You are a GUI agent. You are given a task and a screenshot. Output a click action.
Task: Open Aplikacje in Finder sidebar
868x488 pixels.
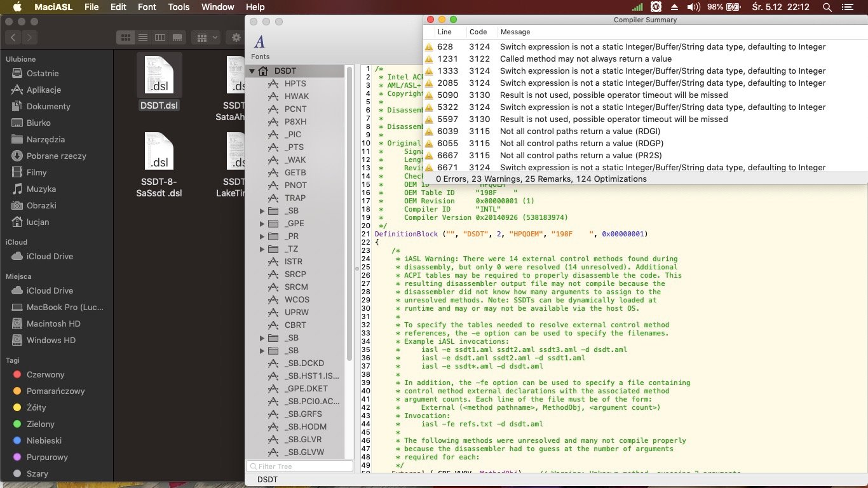click(43, 90)
